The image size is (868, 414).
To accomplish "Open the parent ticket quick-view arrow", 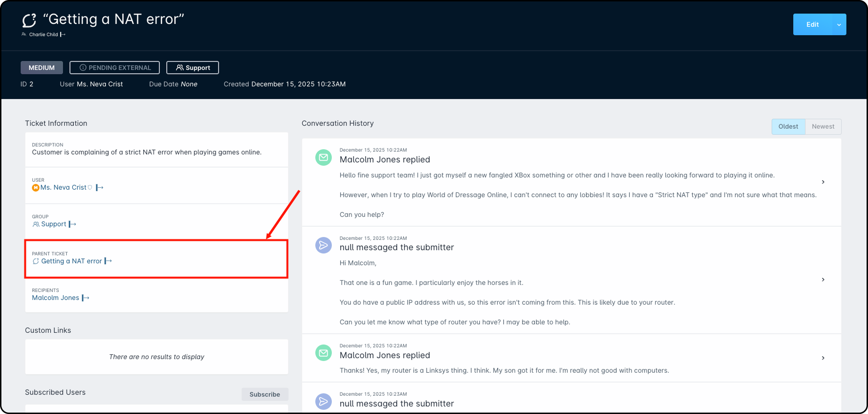I will coord(108,261).
